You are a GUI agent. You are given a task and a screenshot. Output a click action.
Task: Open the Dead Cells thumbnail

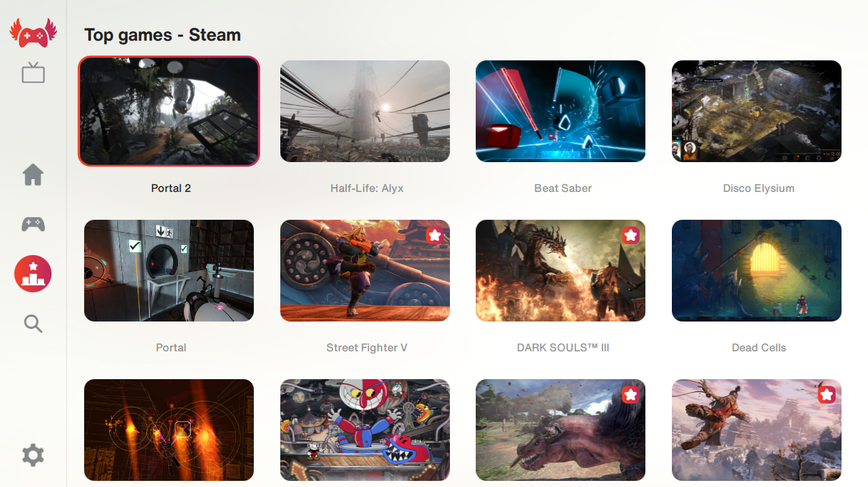[x=757, y=271]
